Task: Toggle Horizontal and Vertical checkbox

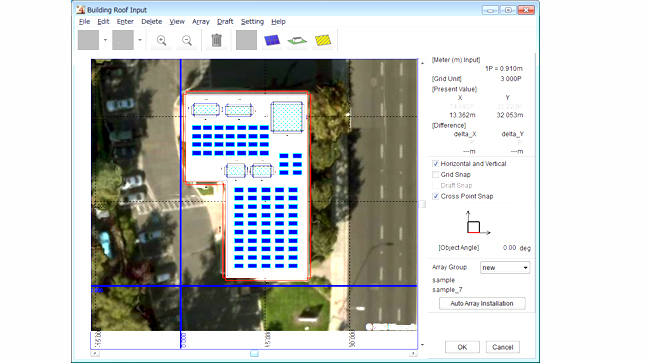Action: click(x=435, y=164)
